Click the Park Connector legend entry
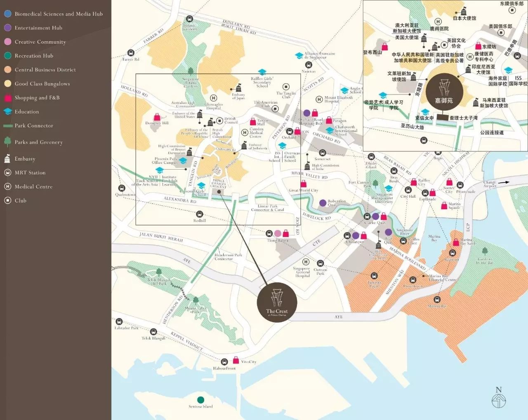 34,126
